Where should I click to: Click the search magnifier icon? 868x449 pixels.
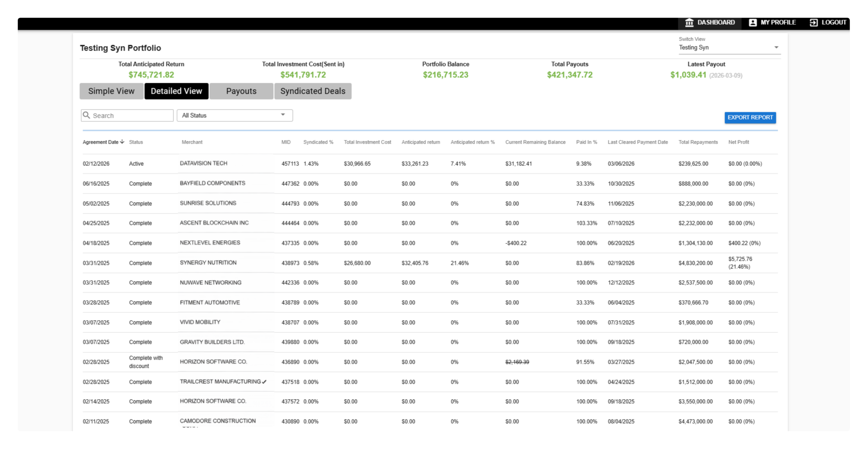point(86,115)
